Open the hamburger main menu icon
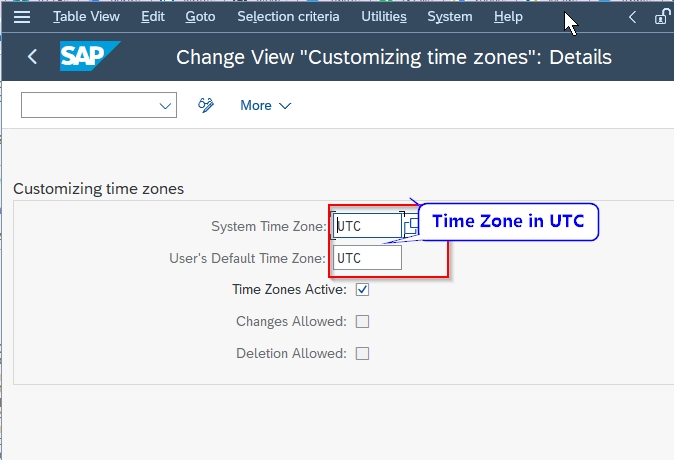Screen dimensions: 674x460 point(22,17)
